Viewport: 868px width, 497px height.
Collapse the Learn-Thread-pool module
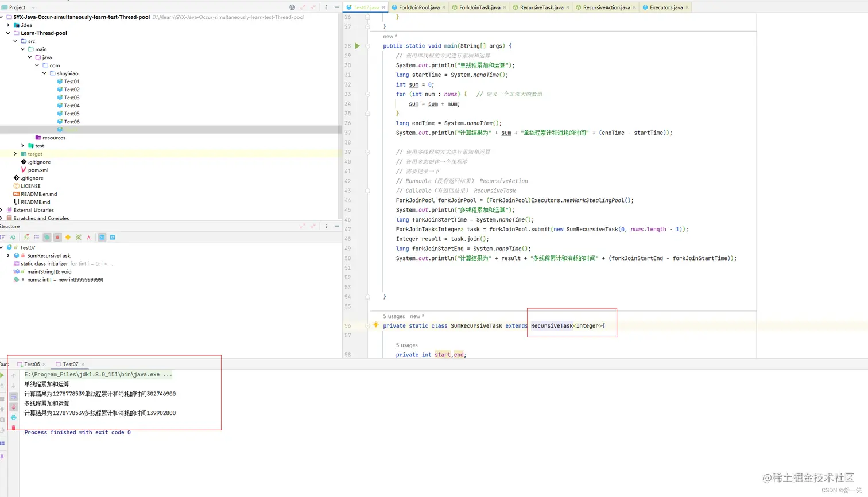[x=9, y=33]
